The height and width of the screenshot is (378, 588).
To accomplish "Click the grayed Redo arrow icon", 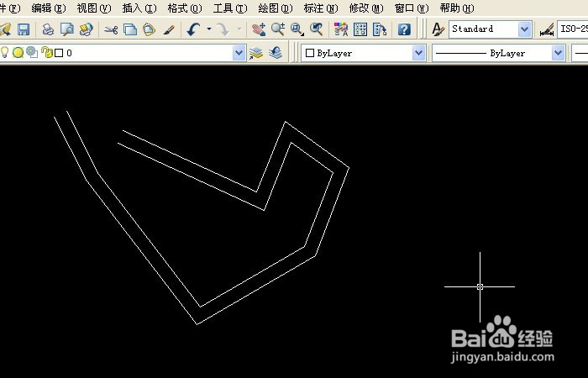I will [x=224, y=29].
